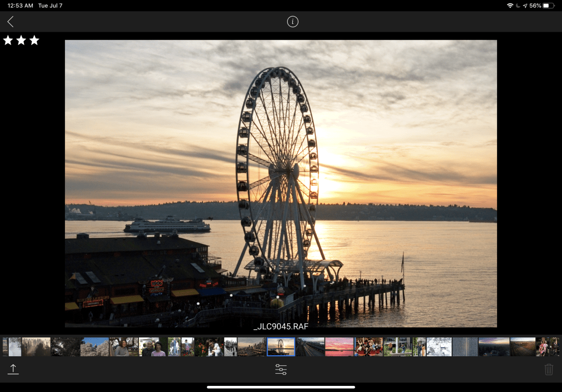Click the third rating star

(x=34, y=40)
